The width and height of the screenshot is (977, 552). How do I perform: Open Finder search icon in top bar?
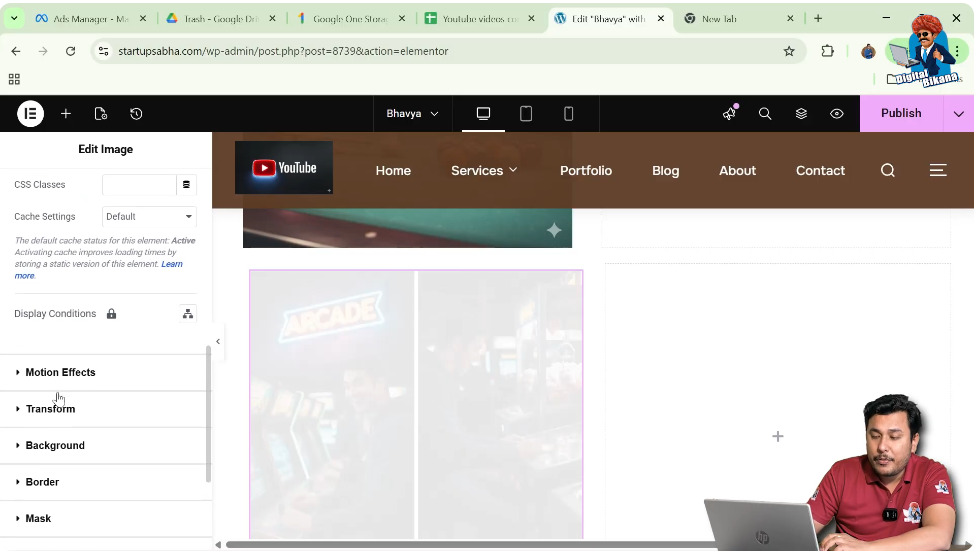[x=765, y=114]
